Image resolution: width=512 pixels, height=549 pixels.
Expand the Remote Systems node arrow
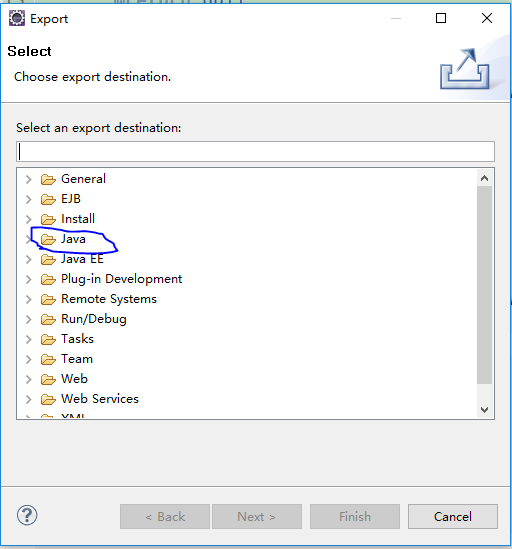[29, 299]
